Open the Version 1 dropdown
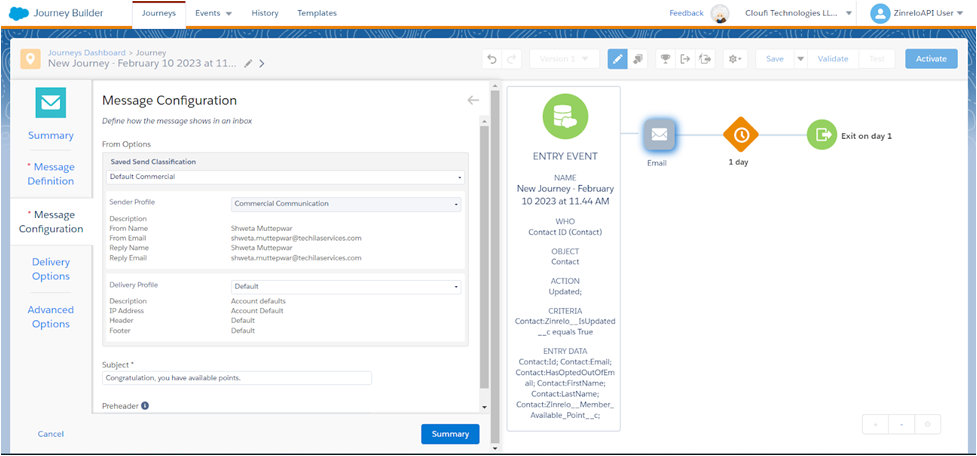977x456 pixels. click(x=565, y=59)
